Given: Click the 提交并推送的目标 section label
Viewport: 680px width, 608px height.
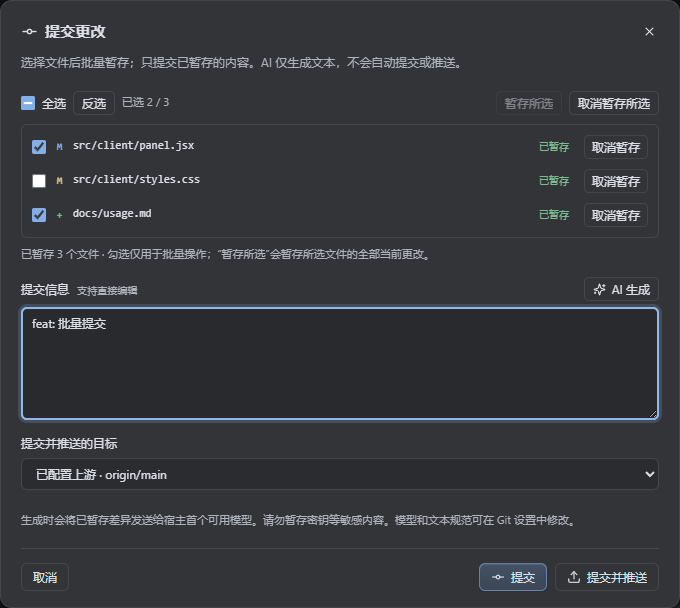Looking at the screenshot, I should [x=69, y=443].
